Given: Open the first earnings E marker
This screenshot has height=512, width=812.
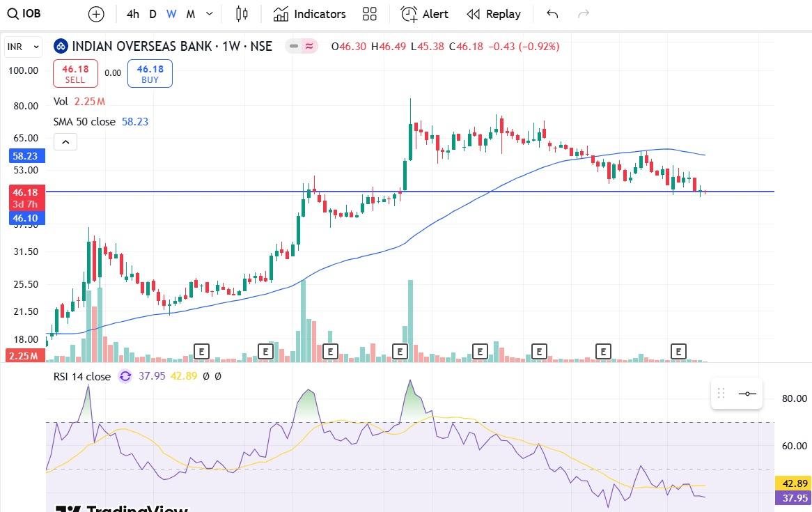Looking at the screenshot, I should coord(201,352).
